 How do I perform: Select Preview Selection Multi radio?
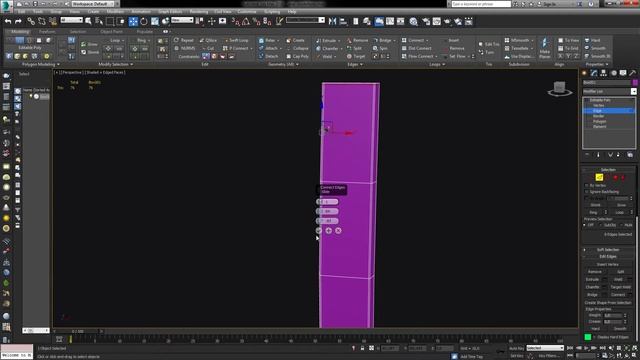tap(621, 225)
